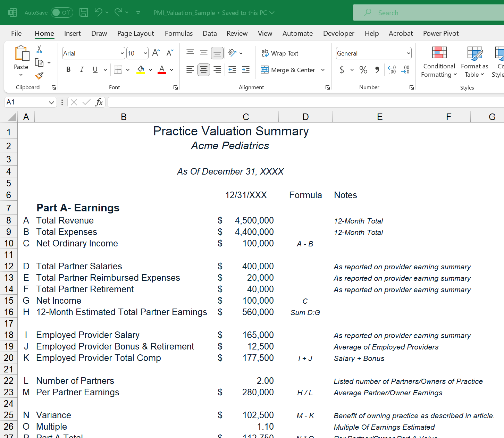Viewport: 504px width, 438px height.
Task: Open the Name Box dropdown arrow
Action: tap(51, 102)
